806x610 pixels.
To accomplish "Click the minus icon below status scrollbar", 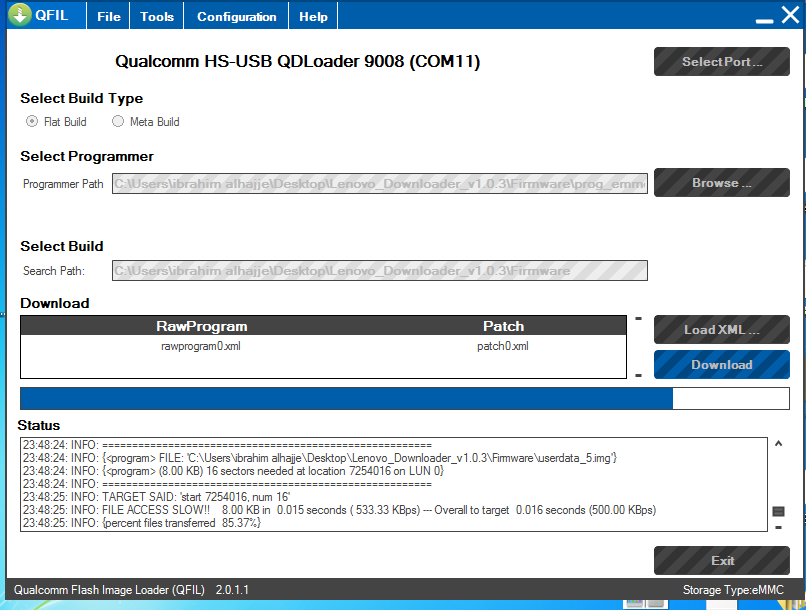I will [x=779, y=527].
